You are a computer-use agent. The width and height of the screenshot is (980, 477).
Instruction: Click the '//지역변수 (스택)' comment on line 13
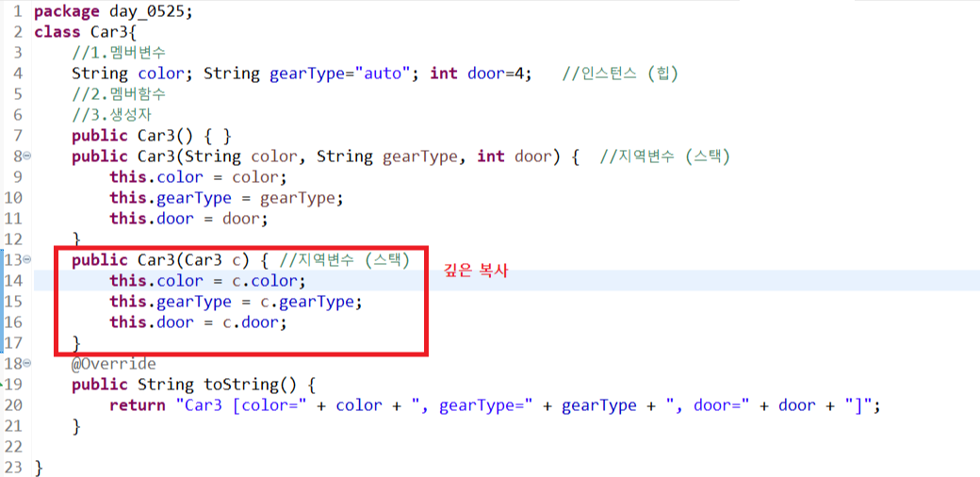click(344, 260)
